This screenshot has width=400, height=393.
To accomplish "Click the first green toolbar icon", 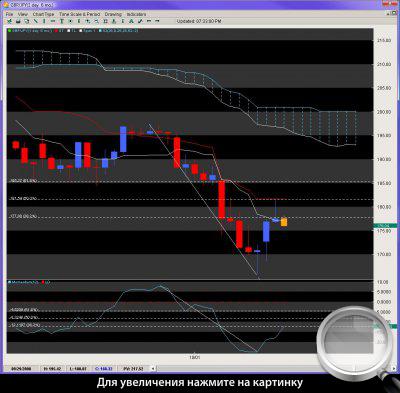I will click(10, 21).
